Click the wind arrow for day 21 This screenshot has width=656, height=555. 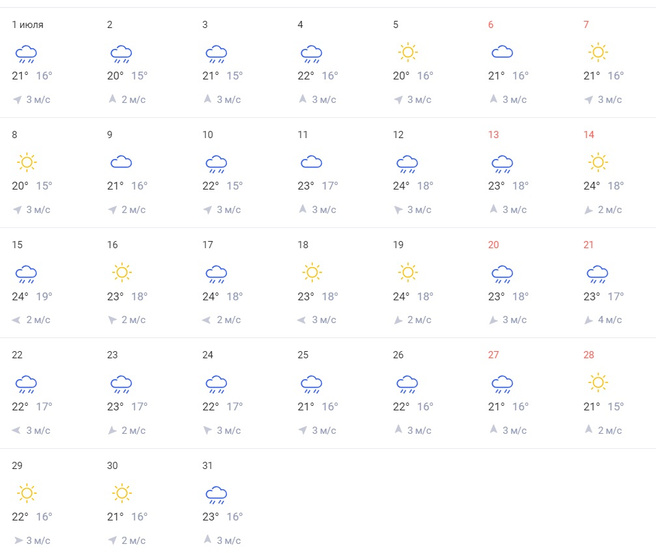[x=590, y=320]
